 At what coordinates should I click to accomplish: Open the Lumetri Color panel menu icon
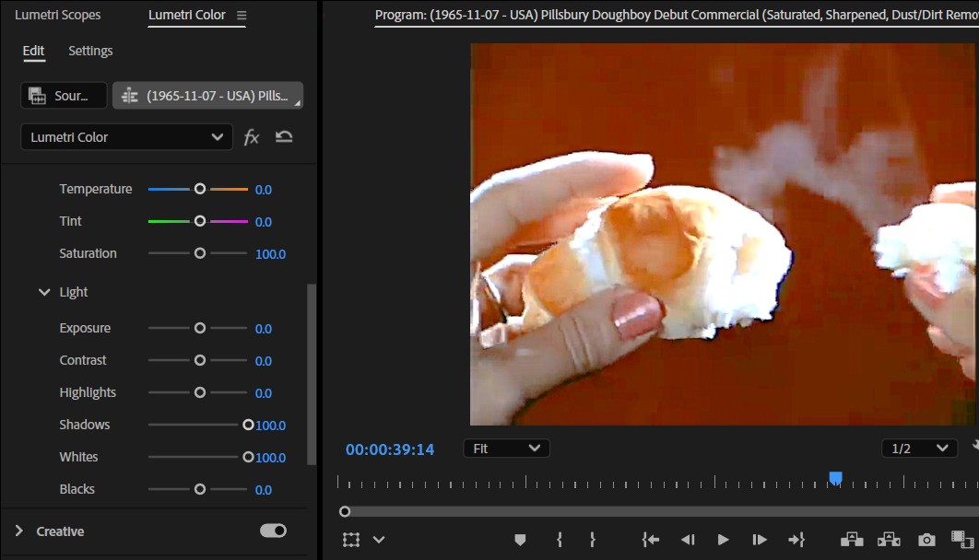click(242, 16)
